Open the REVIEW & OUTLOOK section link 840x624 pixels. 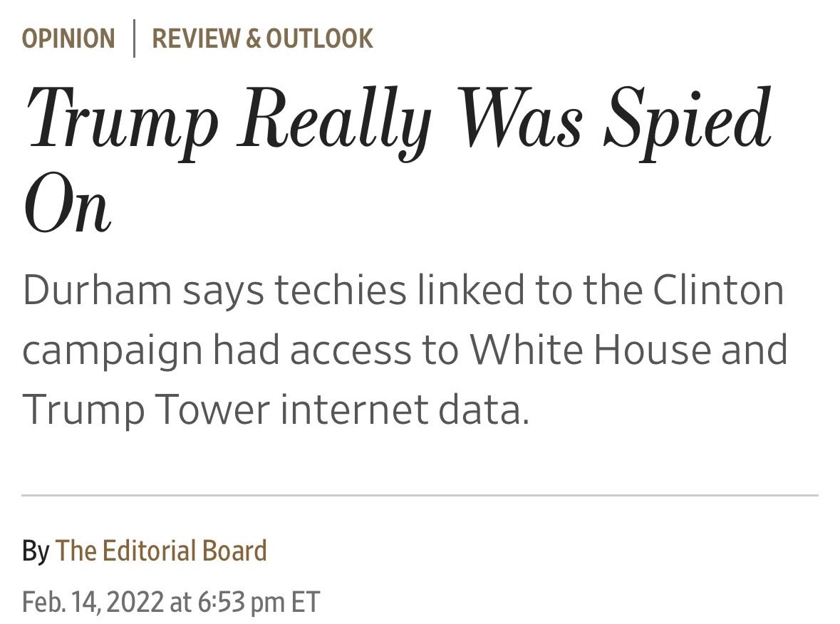pos(262,38)
